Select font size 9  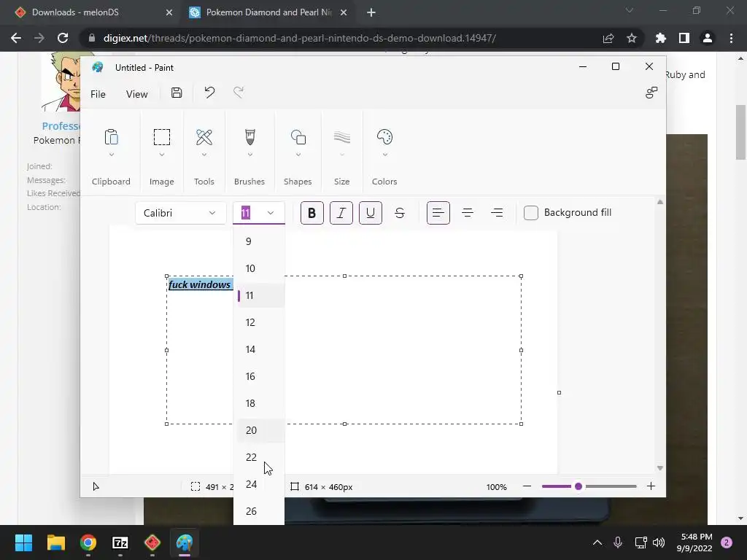(x=259, y=241)
